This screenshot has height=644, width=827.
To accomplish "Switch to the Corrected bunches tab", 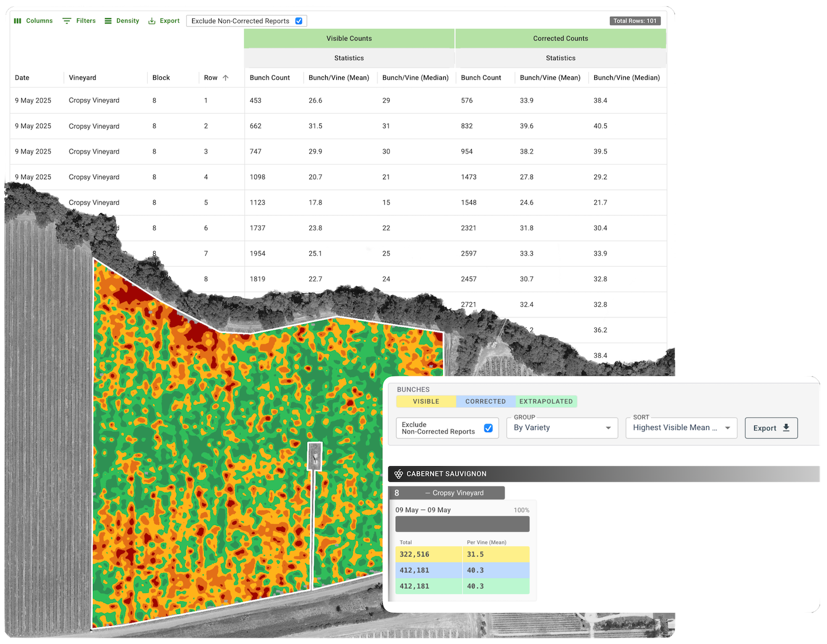I will click(486, 401).
